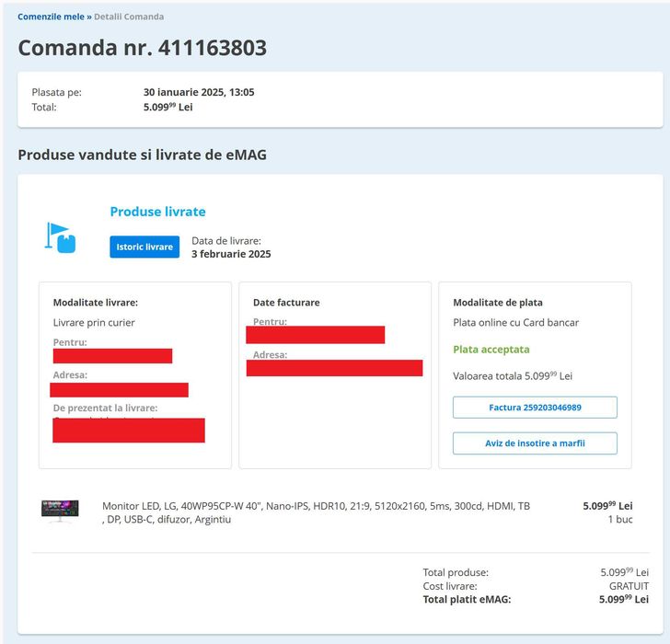Open invoice Factura 259203046989
Viewport: 670px width, 644px height.
(535, 408)
